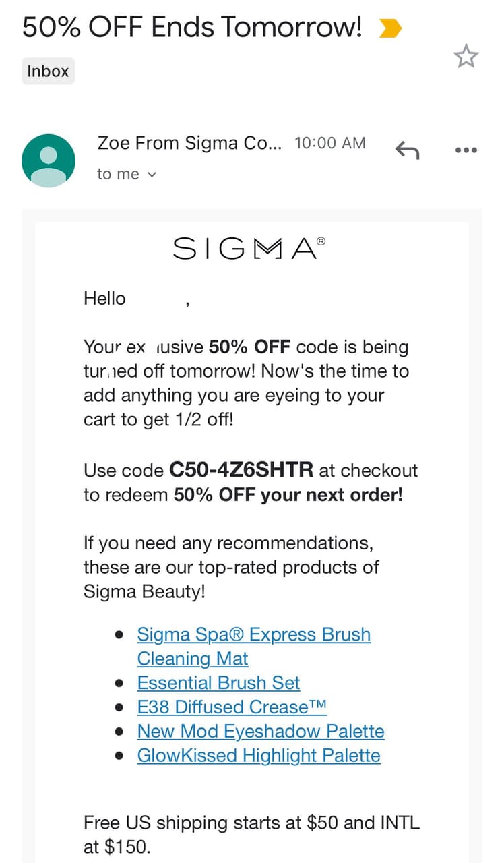Click the 10:00 AM timestamp
This screenshot has width=504, height=863.
click(x=330, y=143)
